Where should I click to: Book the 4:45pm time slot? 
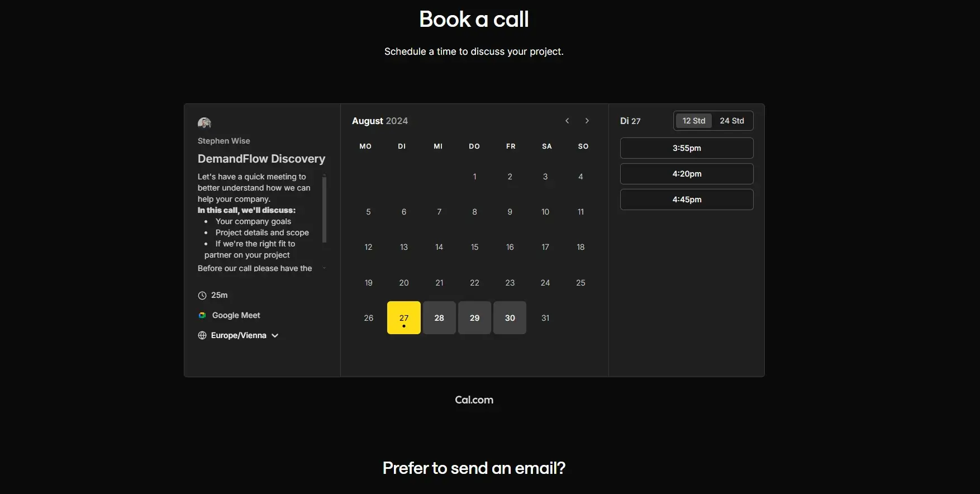tap(687, 199)
